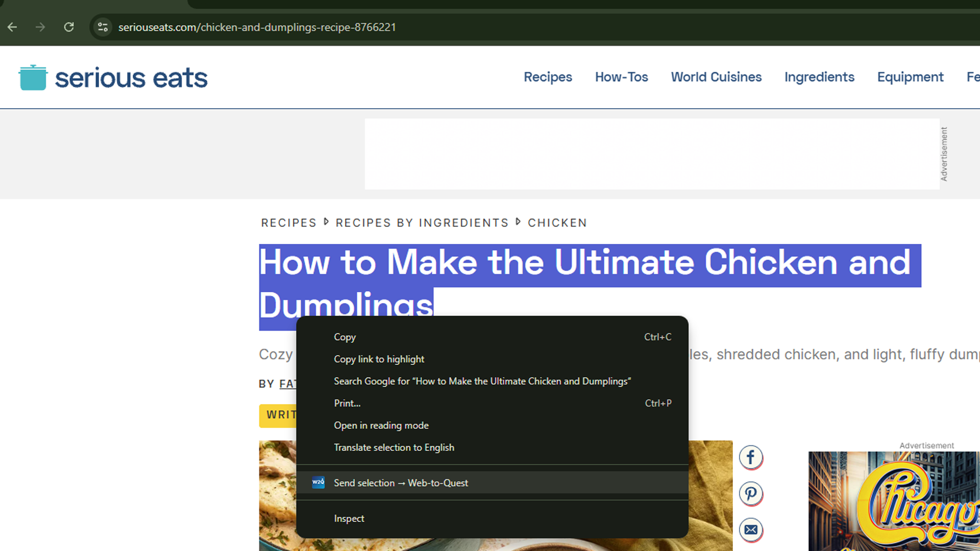Image resolution: width=980 pixels, height=551 pixels.
Task: Search Google for the selected title
Action: [x=482, y=381]
